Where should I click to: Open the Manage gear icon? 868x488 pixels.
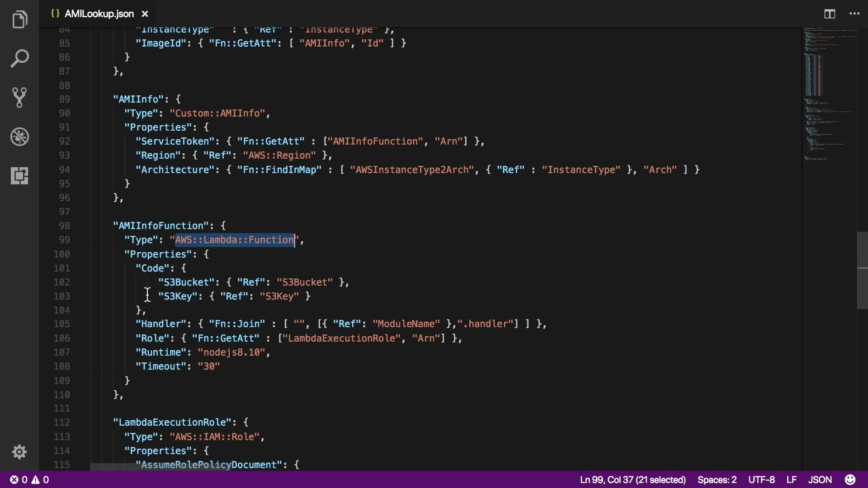(19, 451)
